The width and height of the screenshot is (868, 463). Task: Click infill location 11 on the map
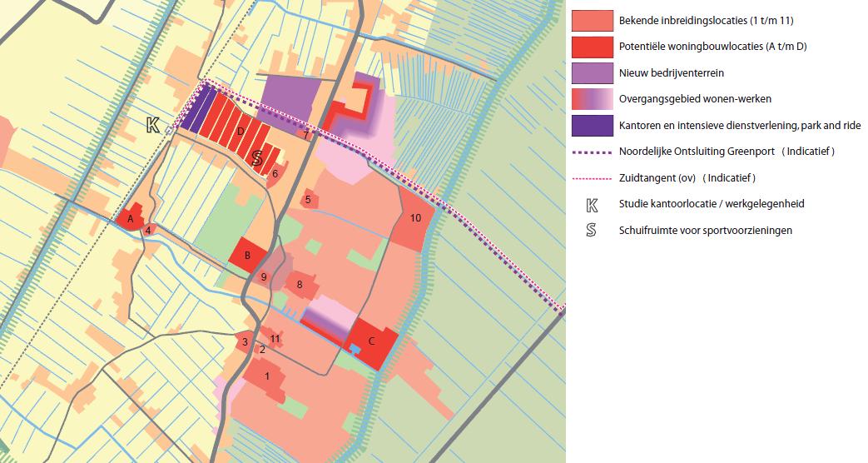275,339
